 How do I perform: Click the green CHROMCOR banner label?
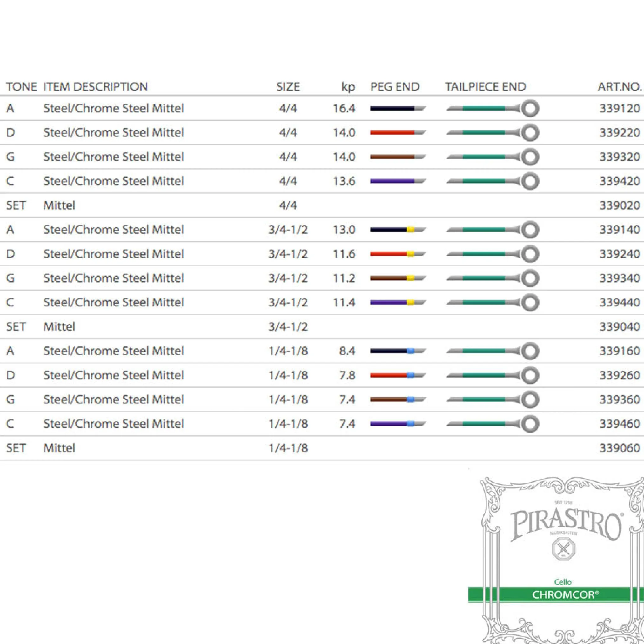[x=565, y=595]
